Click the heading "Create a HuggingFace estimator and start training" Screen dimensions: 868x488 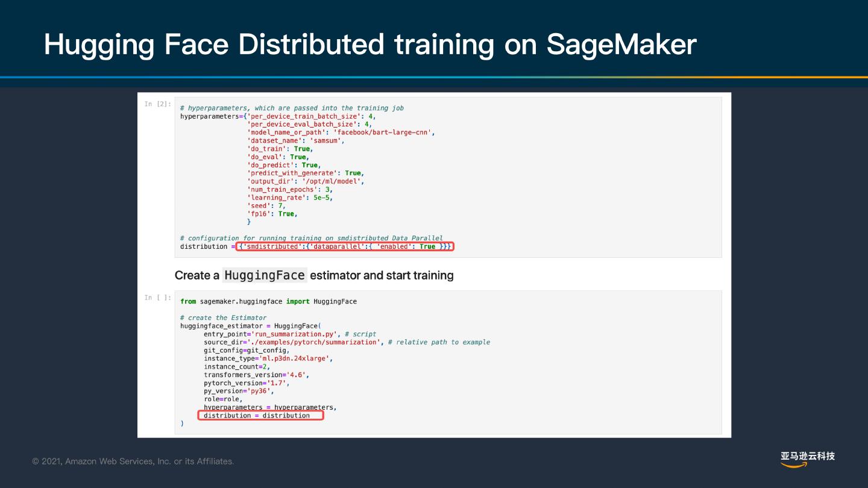(314, 275)
